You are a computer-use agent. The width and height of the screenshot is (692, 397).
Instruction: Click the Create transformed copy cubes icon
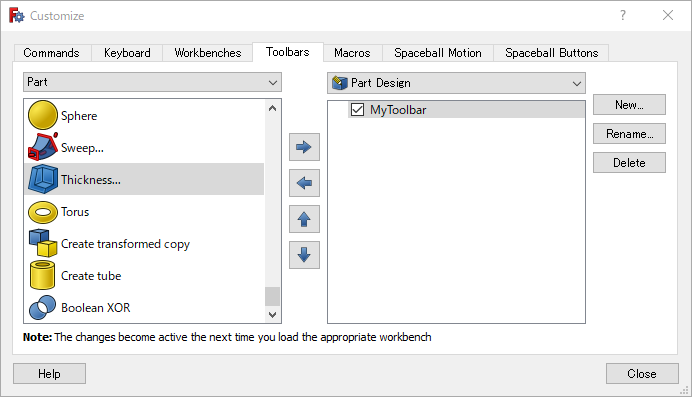tap(43, 243)
